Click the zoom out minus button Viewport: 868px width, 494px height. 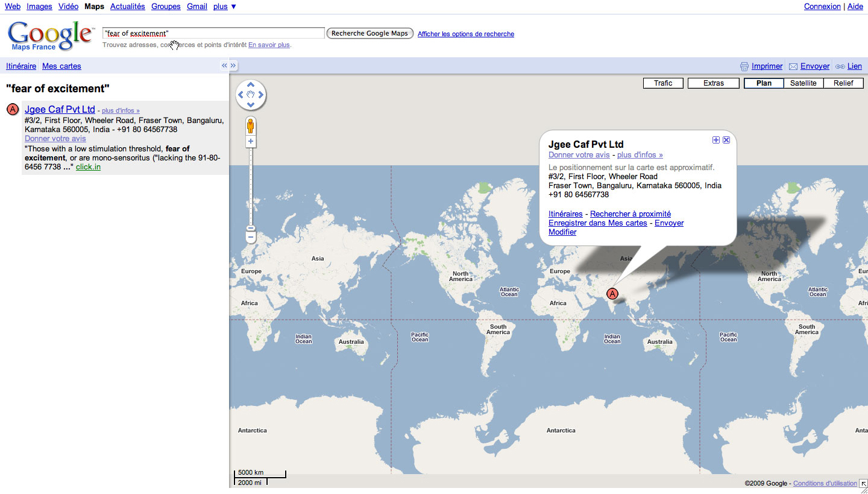pyautogui.click(x=251, y=238)
